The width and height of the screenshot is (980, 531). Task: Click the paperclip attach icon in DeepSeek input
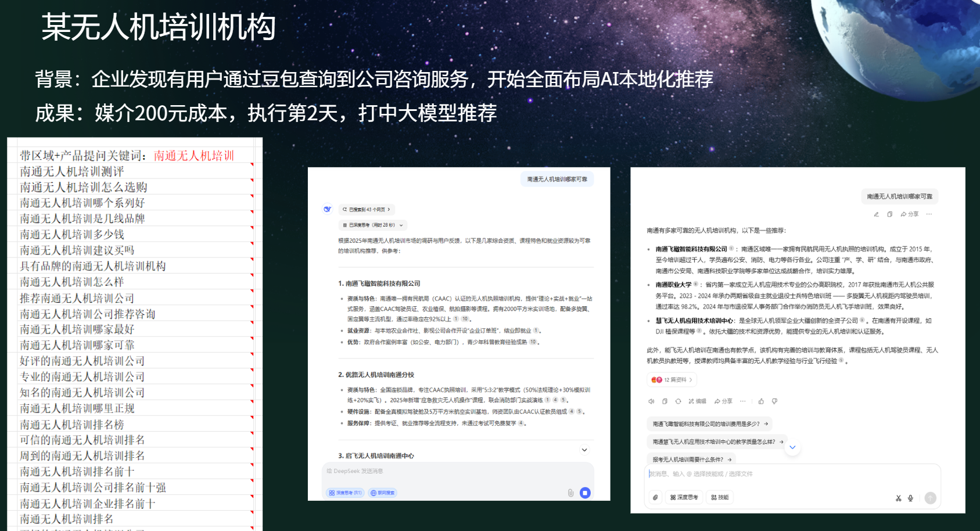570,493
